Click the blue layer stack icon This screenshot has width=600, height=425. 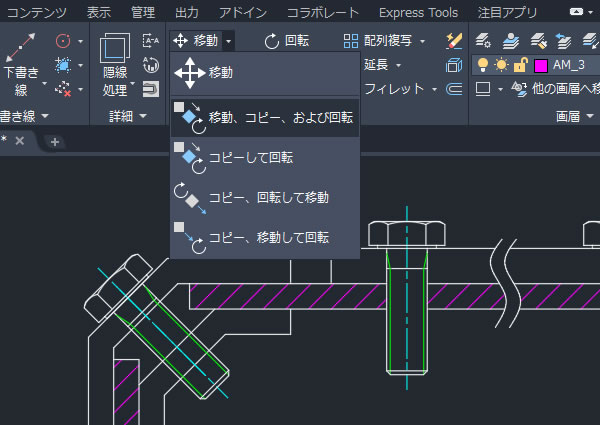[x=511, y=41]
